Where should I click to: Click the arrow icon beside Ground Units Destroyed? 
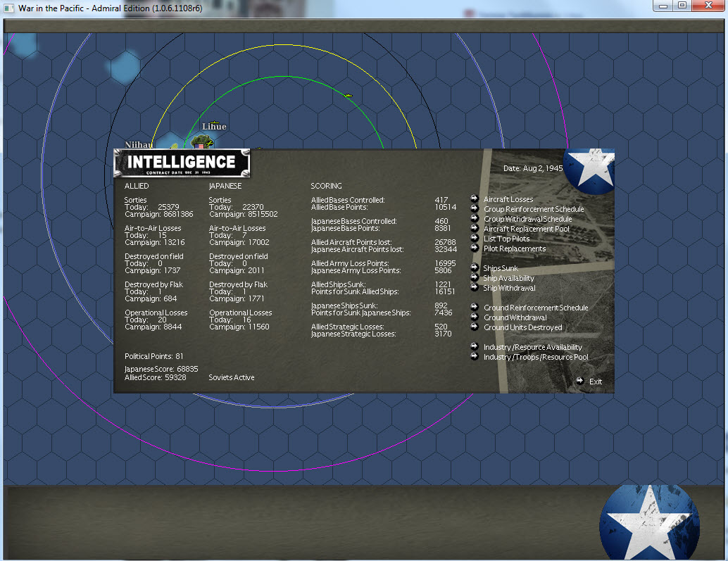pyautogui.click(x=475, y=326)
